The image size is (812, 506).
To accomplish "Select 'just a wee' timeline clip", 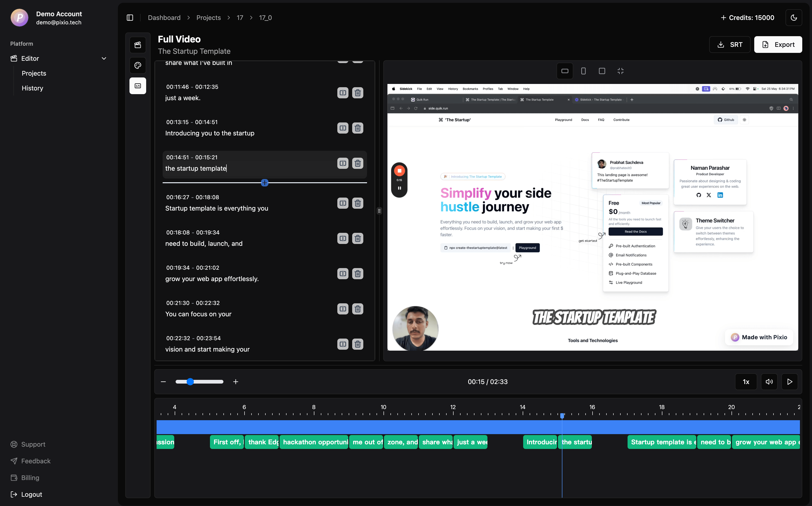I will click(470, 442).
